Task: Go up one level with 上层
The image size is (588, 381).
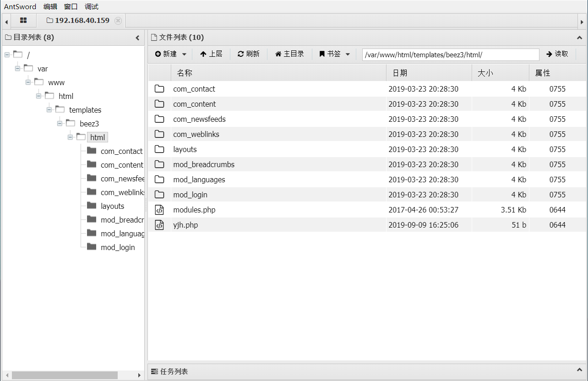Action: pos(211,54)
